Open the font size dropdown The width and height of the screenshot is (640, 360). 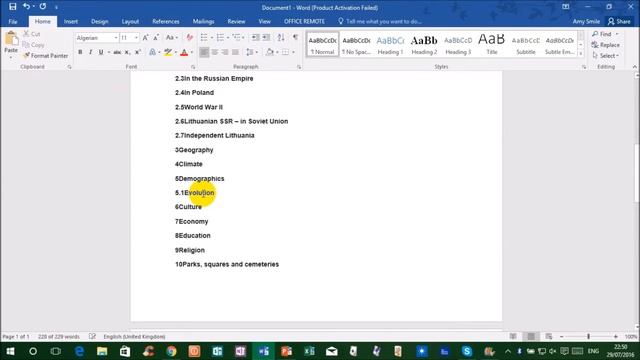pyautogui.click(x=136, y=38)
